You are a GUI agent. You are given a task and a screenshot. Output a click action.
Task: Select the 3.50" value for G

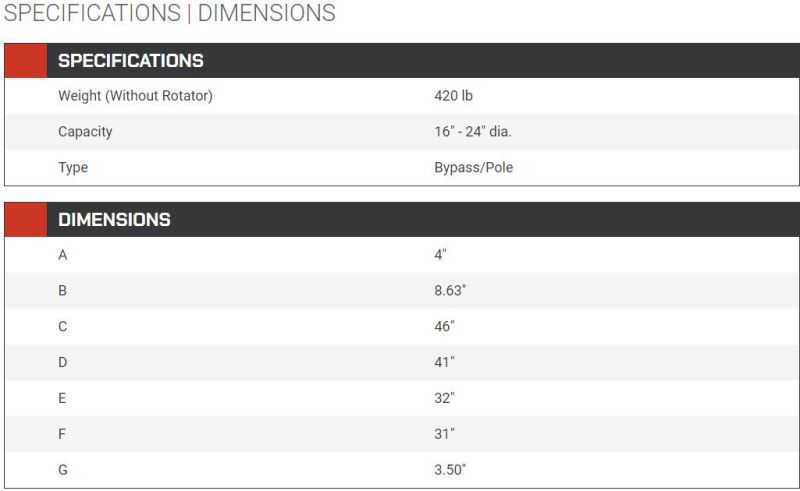pyautogui.click(x=450, y=470)
